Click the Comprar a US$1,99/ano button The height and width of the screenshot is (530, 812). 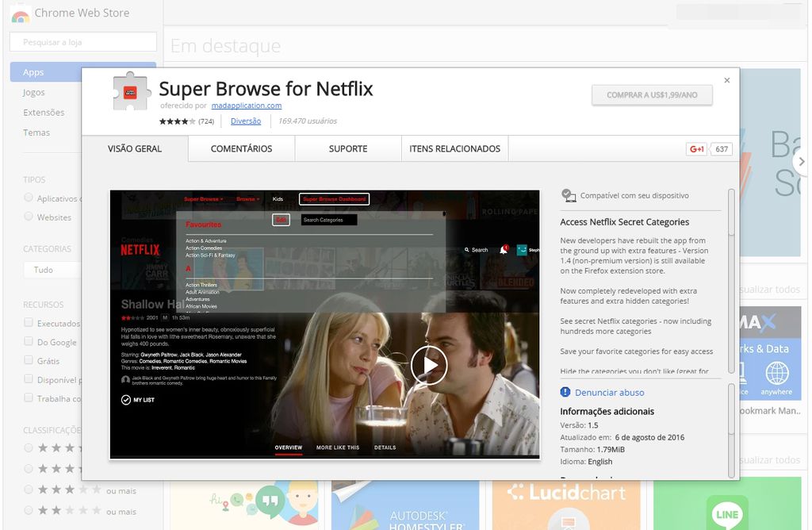pos(652,94)
